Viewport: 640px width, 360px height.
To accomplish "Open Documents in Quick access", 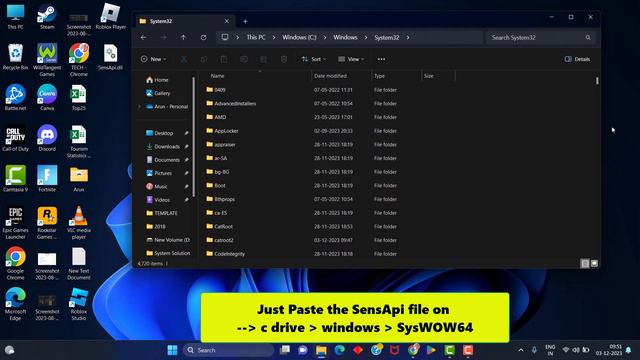I will 167,160.
